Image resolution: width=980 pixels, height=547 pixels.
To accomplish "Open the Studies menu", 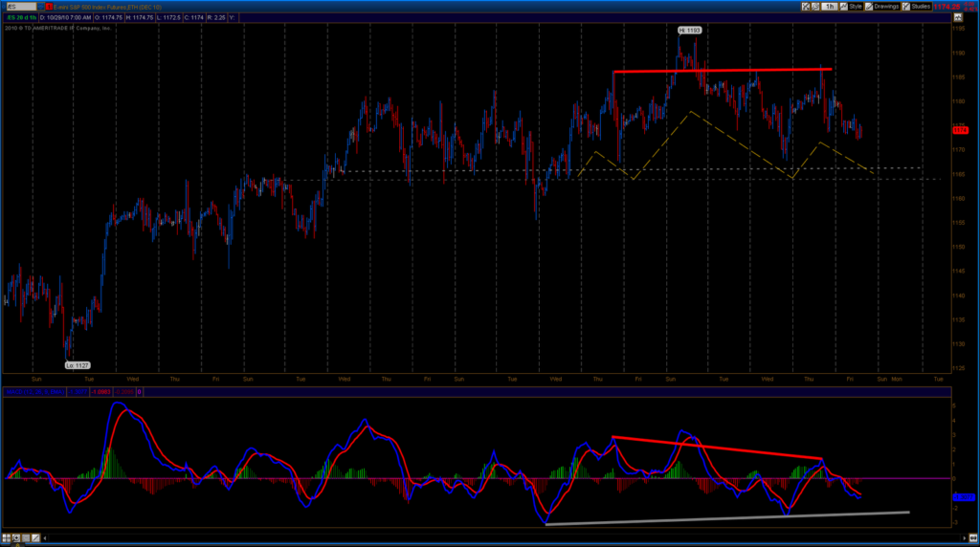I will point(917,7).
